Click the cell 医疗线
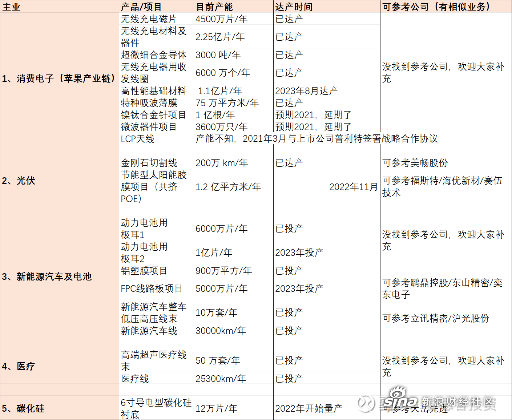The height and width of the screenshot is (420, 512). tap(156, 378)
